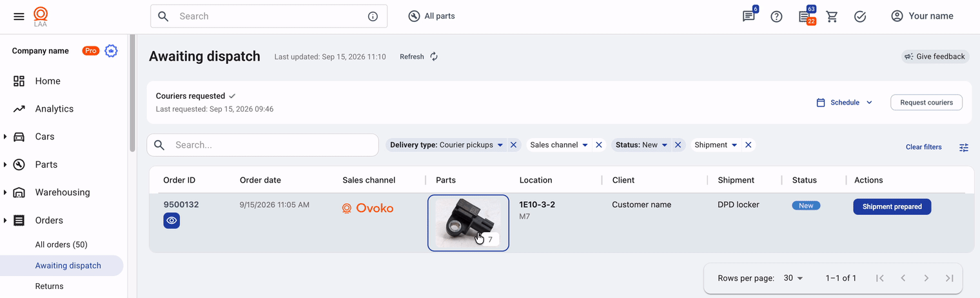Screen dimensions: 980x298
Task: Open the All parts filter
Action: (432, 16)
